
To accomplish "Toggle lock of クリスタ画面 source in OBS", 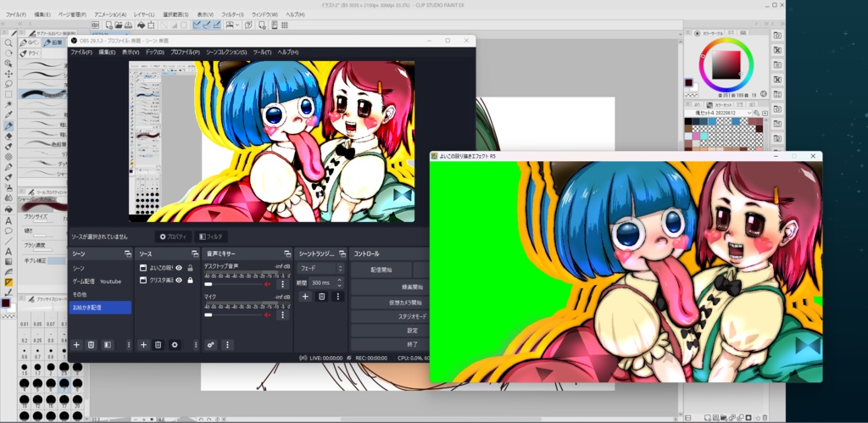I will [x=190, y=280].
